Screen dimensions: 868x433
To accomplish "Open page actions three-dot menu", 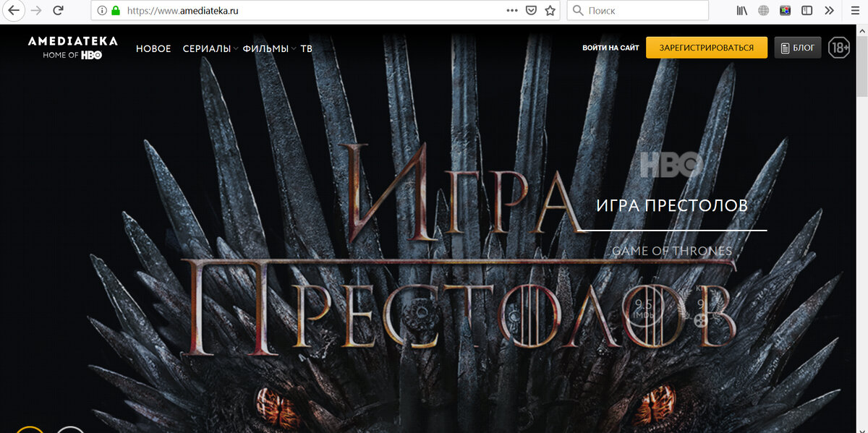I will point(512,11).
